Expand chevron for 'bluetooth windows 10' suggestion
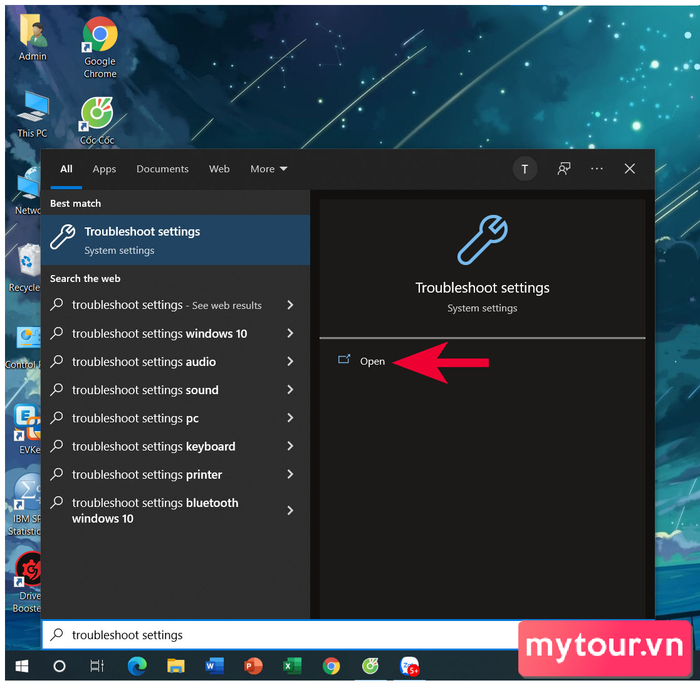The width and height of the screenshot is (700, 688). tap(290, 510)
